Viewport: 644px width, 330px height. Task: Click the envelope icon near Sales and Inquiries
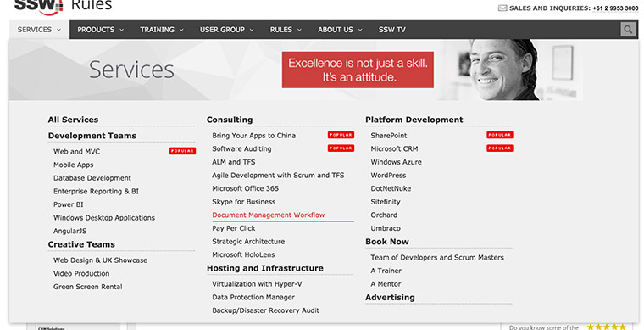(502, 8)
